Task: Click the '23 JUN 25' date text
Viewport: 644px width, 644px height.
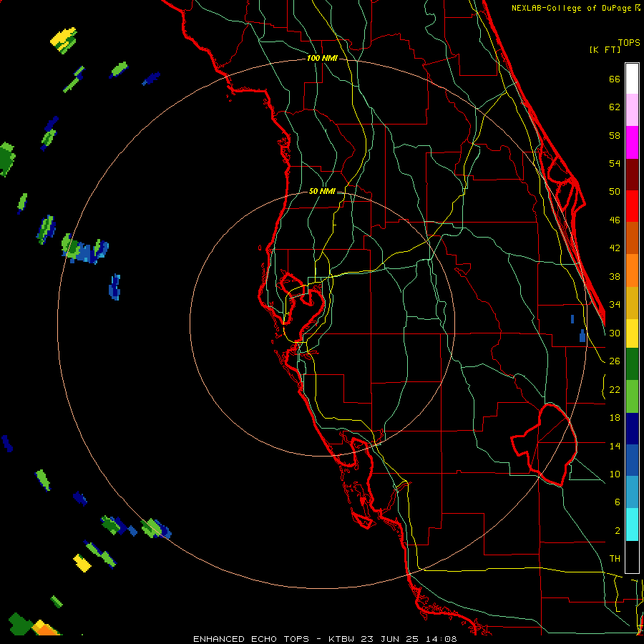Action: [x=389, y=639]
